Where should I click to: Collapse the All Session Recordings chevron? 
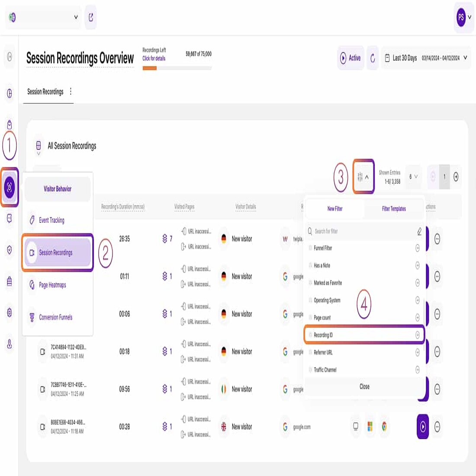coord(39,153)
